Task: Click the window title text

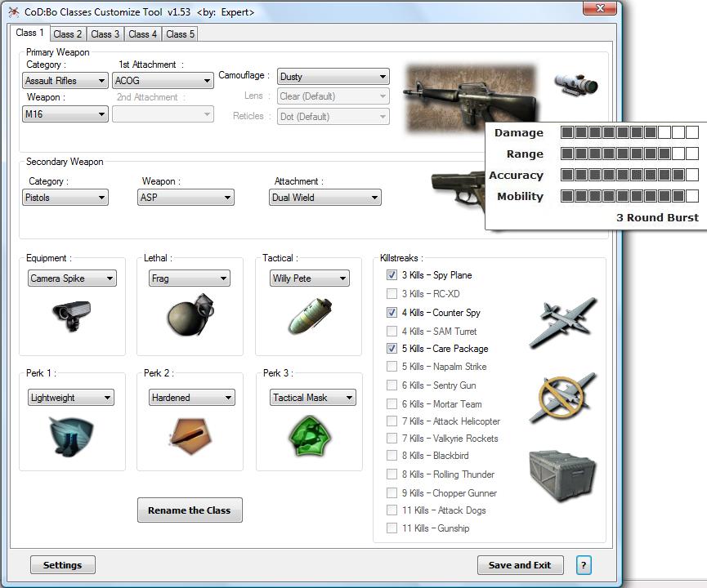Action: 139,12
